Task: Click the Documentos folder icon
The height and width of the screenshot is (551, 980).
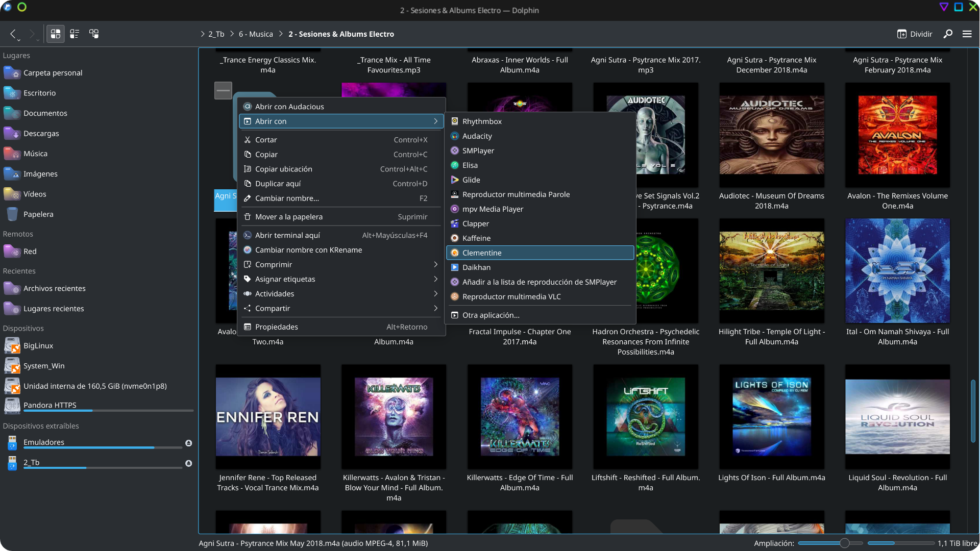Action: [x=12, y=113]
